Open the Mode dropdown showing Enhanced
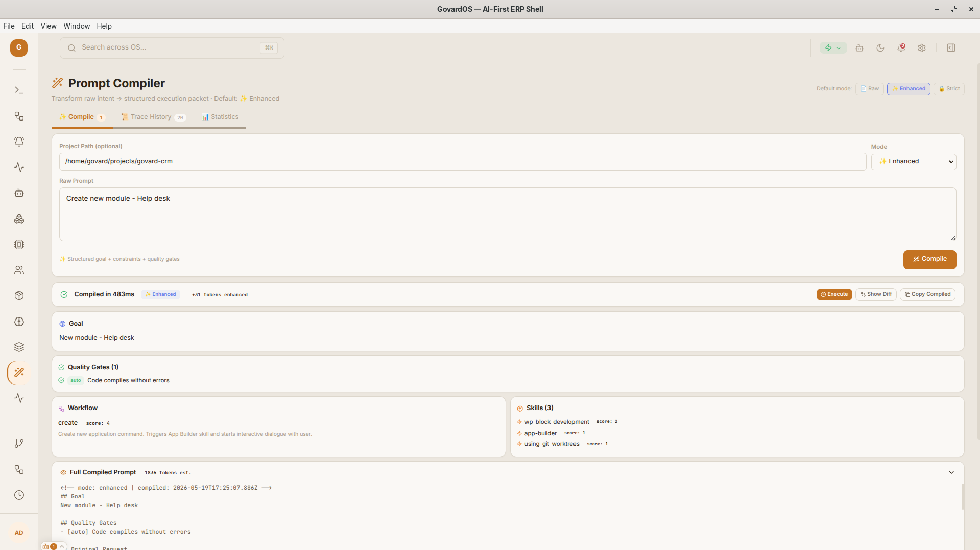 tap(914, 161)
